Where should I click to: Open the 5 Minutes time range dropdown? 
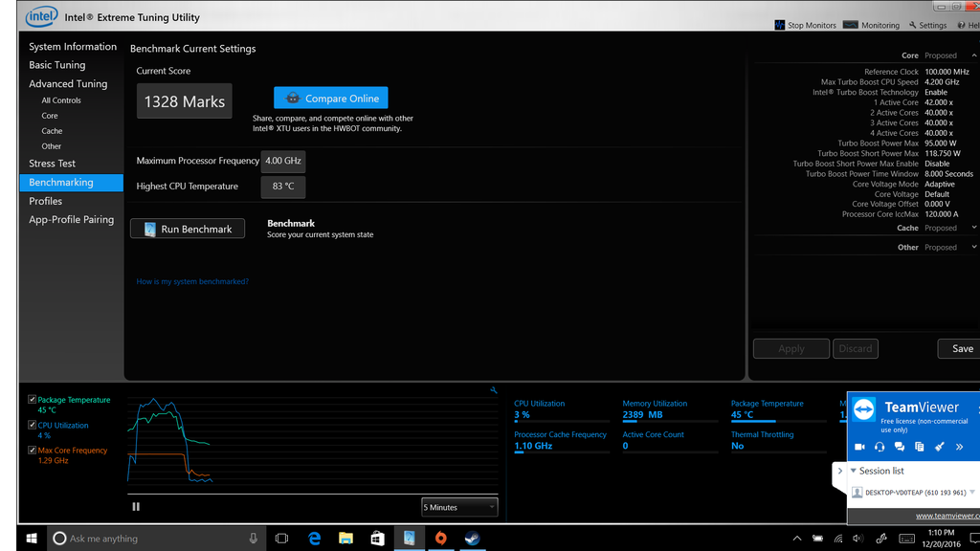[459, 507]
